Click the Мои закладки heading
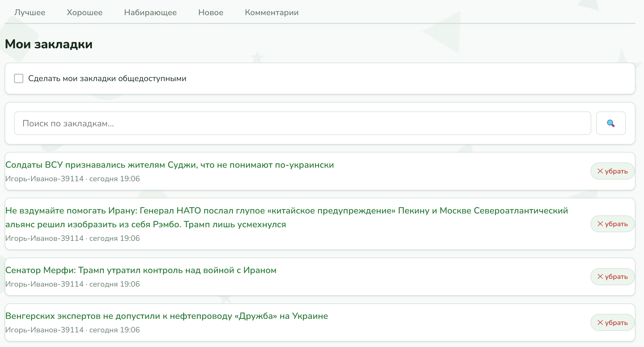The width and height of the screenshot is (644, 347). coord(49,44)
